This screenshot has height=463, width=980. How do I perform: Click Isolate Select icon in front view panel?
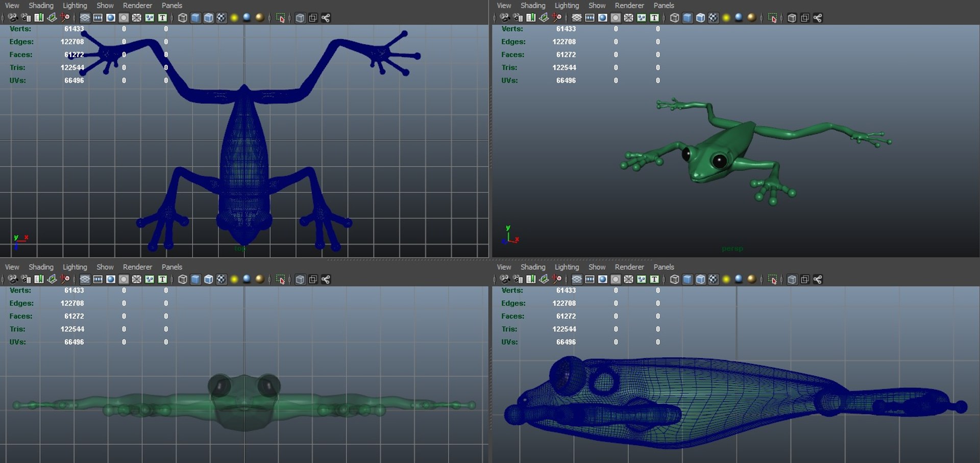click(x=280, y=279)
